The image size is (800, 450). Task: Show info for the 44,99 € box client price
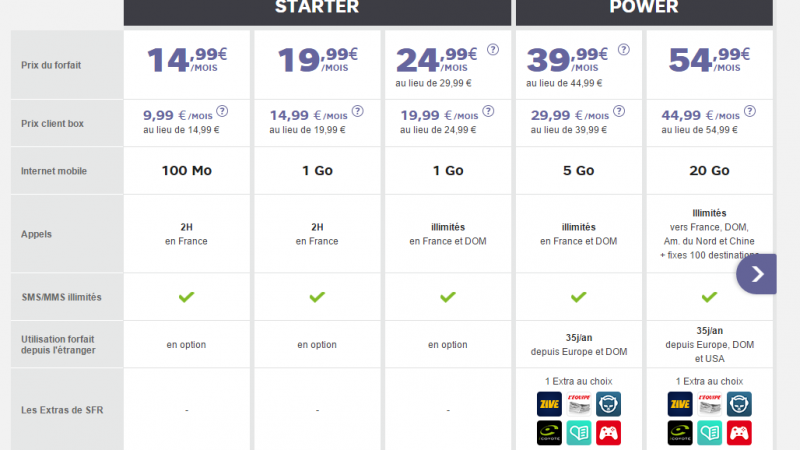[745, 112]
